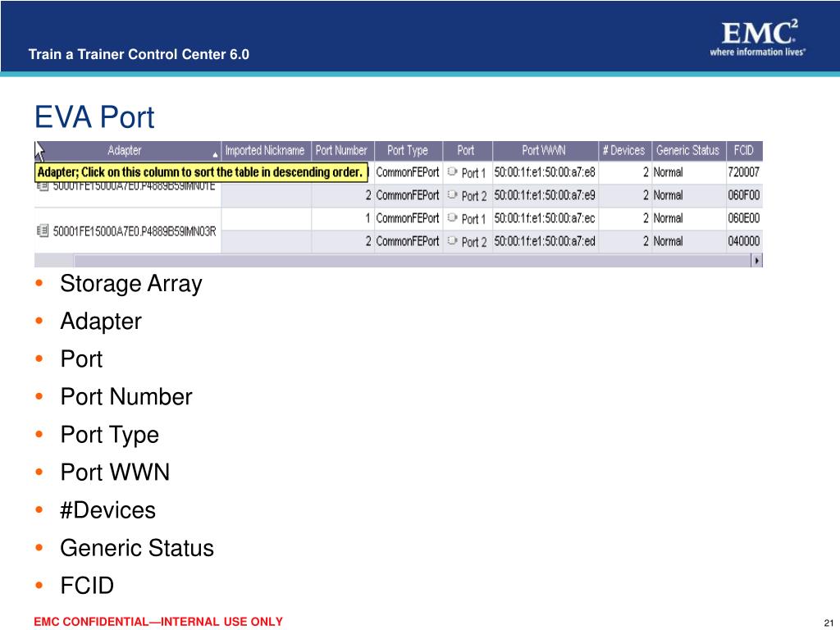The height and width of the screenshot is (630, 840).
Task: Click the table's horizontal scrollbar thumb
Action: (413, 261)
